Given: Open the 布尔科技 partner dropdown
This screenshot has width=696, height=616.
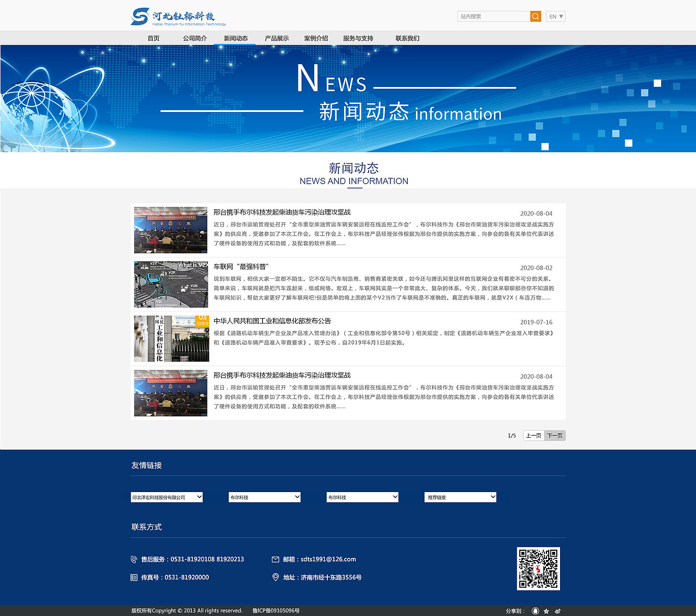Looking at the screenshot, I should coord(264,497).
